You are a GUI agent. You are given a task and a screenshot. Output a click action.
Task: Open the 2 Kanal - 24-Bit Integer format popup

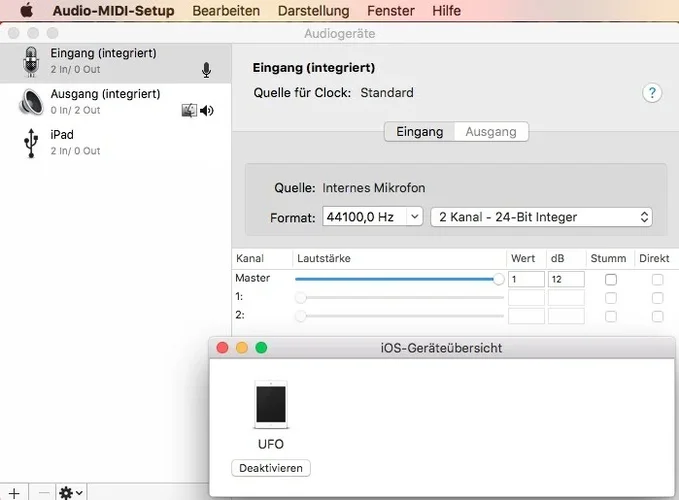(x=541, y=217)
